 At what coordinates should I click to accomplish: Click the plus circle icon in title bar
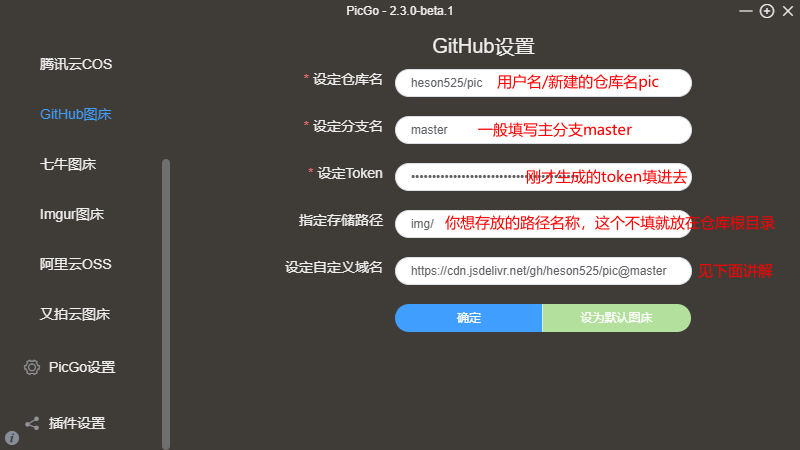click(767, 11)
